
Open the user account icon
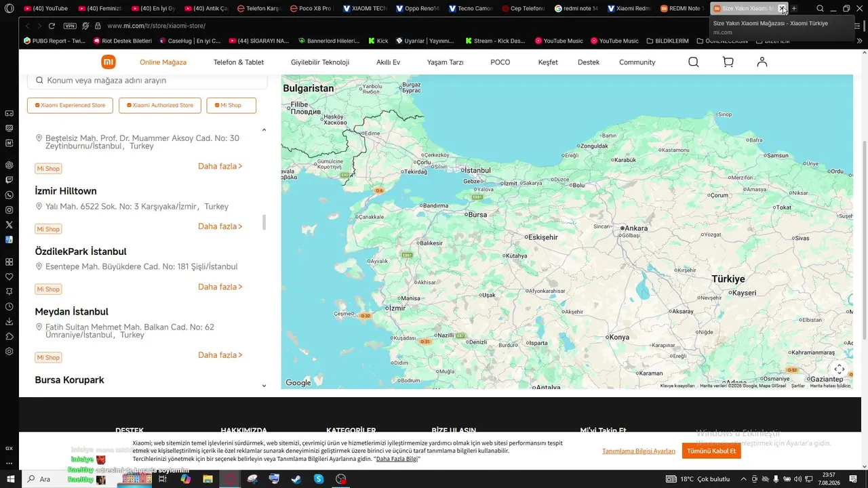pyautogui.click(x=762, y=62)
